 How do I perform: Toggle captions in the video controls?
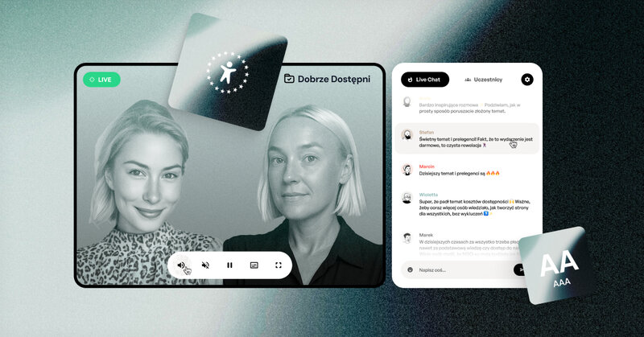click(x=254, y=265)
